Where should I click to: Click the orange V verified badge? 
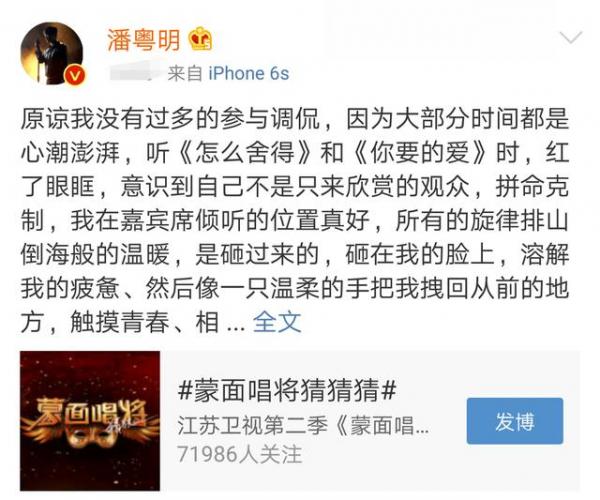[x=74, y=75]
